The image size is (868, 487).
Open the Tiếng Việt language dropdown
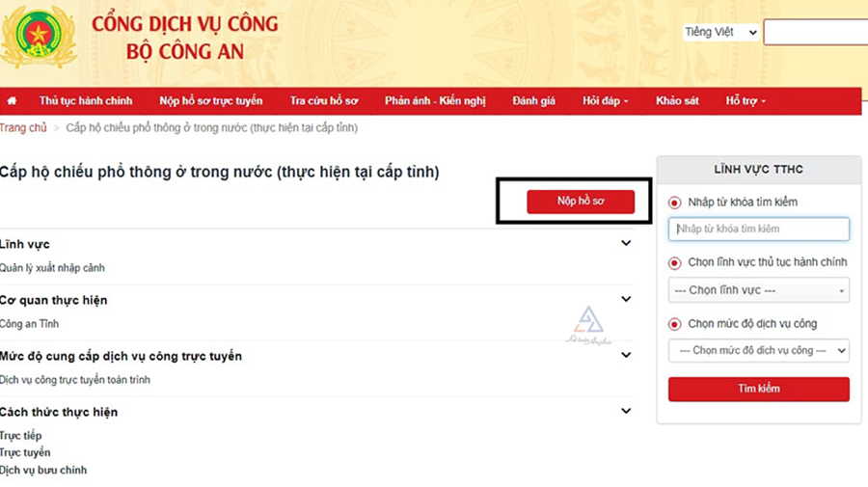720,32
